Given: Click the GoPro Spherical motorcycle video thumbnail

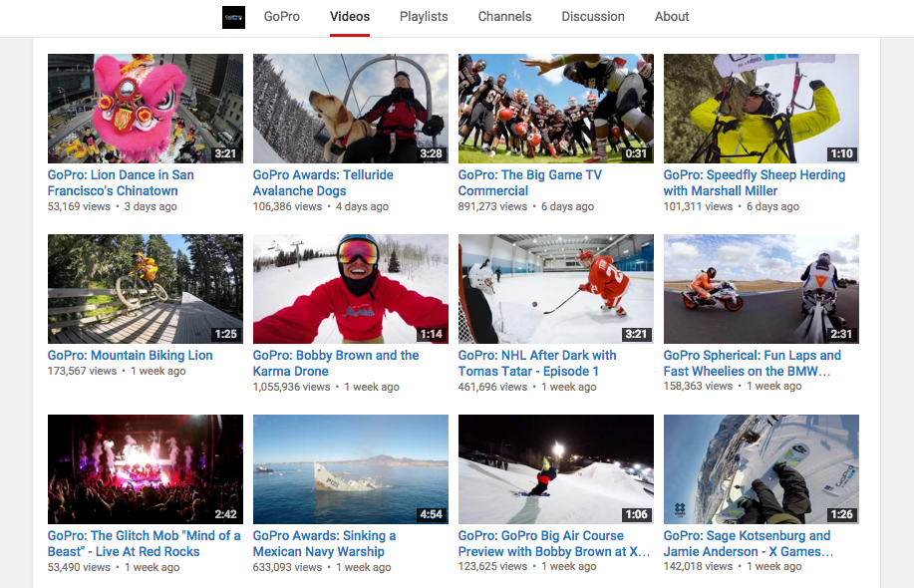Looking at the screenshot, I should point(761,289).
